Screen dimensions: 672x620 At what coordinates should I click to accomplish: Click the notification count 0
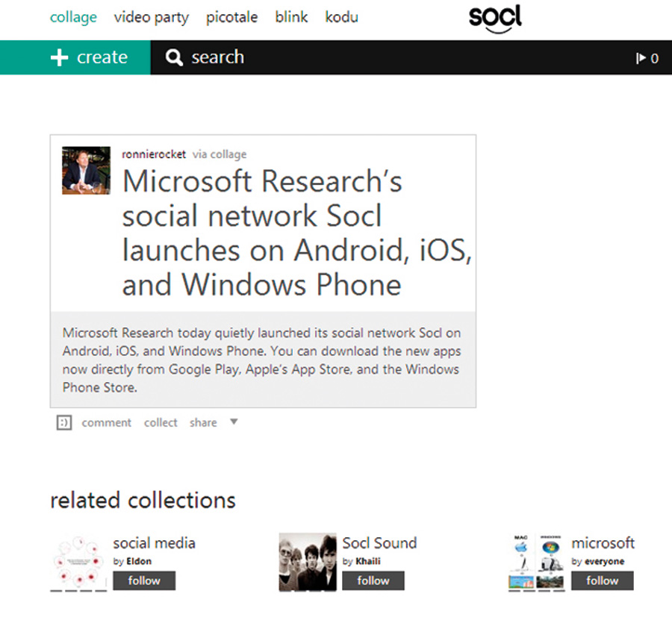tap(654, 58)
